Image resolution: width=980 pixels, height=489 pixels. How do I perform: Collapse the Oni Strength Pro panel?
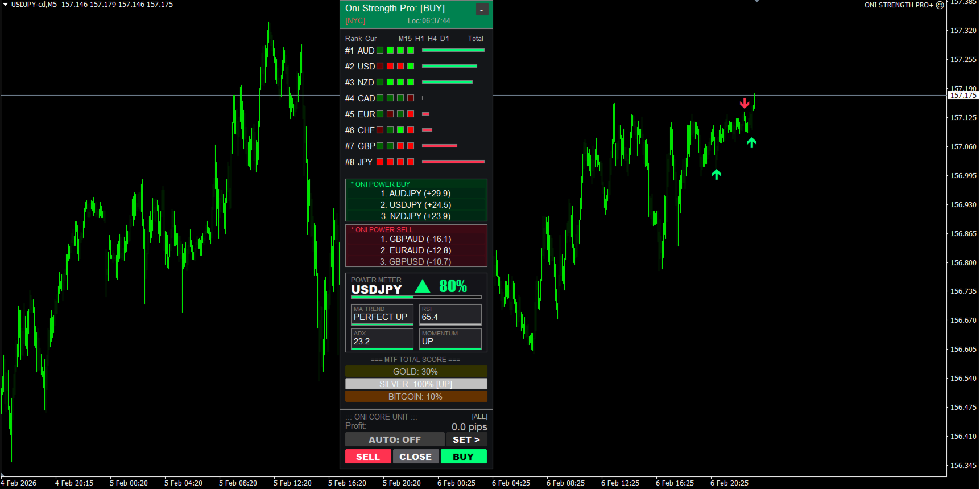[482, 9]
